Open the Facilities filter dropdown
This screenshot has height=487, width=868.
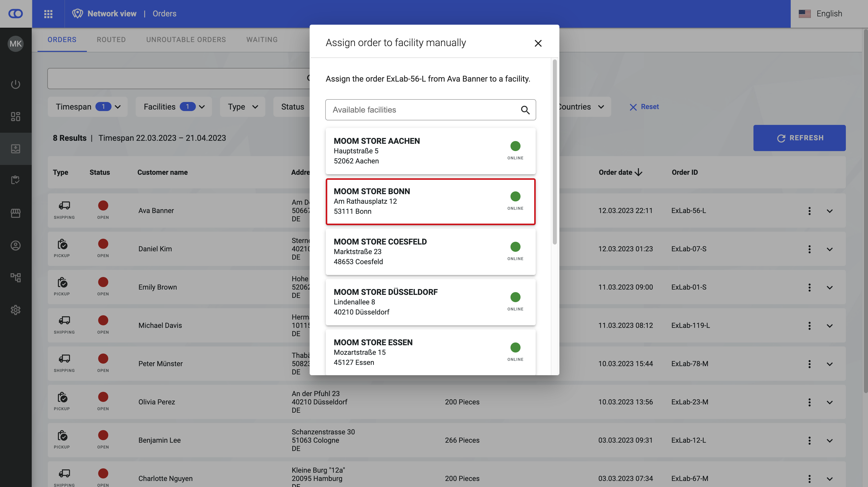click(173, 107)
